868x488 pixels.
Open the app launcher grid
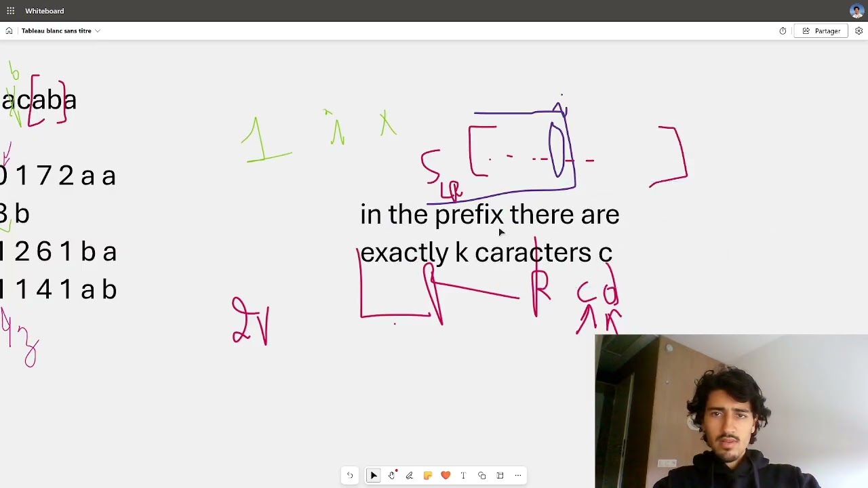click(10, 11)
